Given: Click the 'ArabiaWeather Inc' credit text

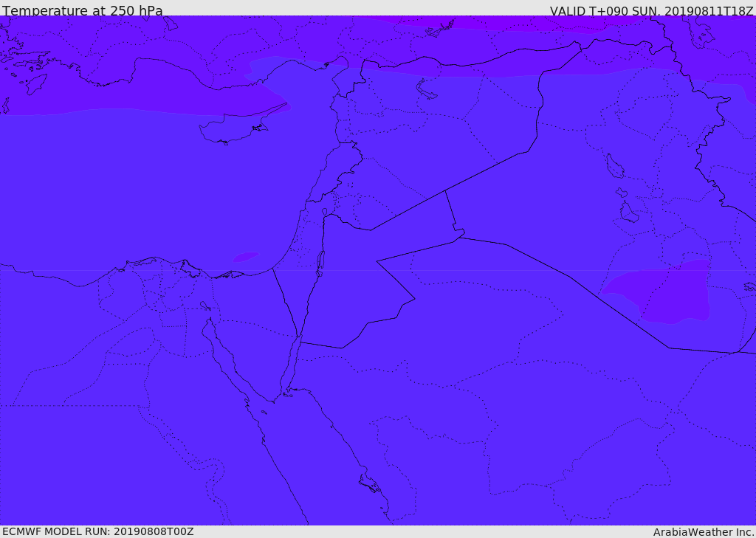Looking at the screenshot, I should pos(704,532).
